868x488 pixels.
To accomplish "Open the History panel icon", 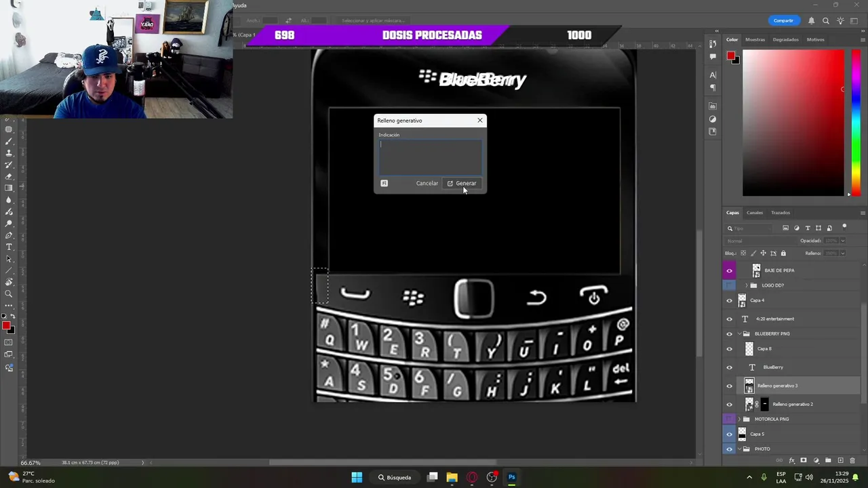I will 713,44.
